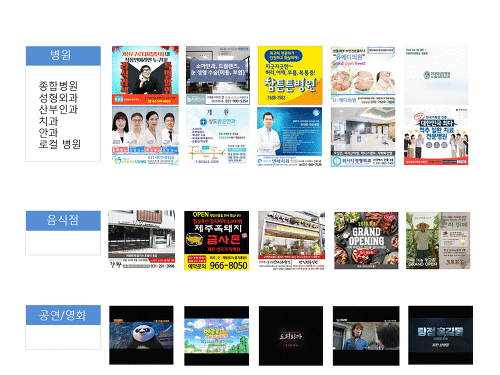Click 성형외과 in the hospital list
The image size is (500, 375).
click(58, 98)
